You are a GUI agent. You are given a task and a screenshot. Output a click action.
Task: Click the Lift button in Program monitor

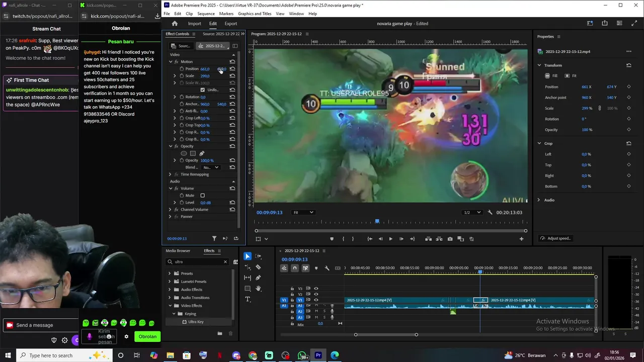tap(429, 239)
